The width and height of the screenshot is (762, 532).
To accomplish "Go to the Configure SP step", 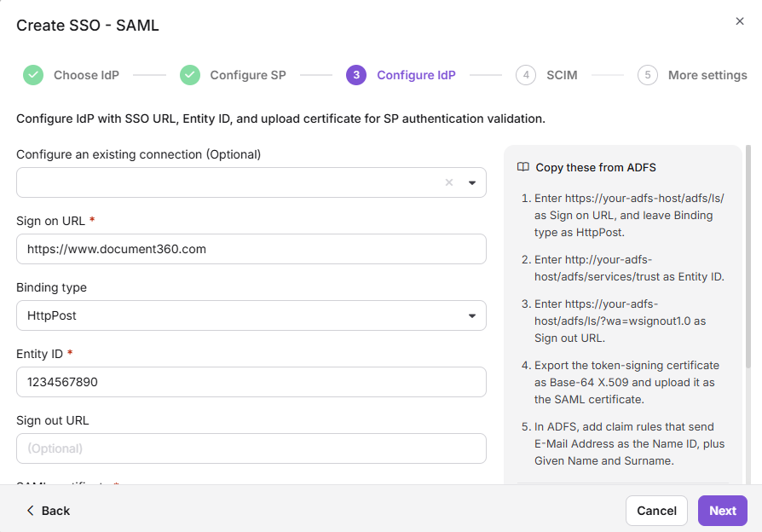I will 248,75.
